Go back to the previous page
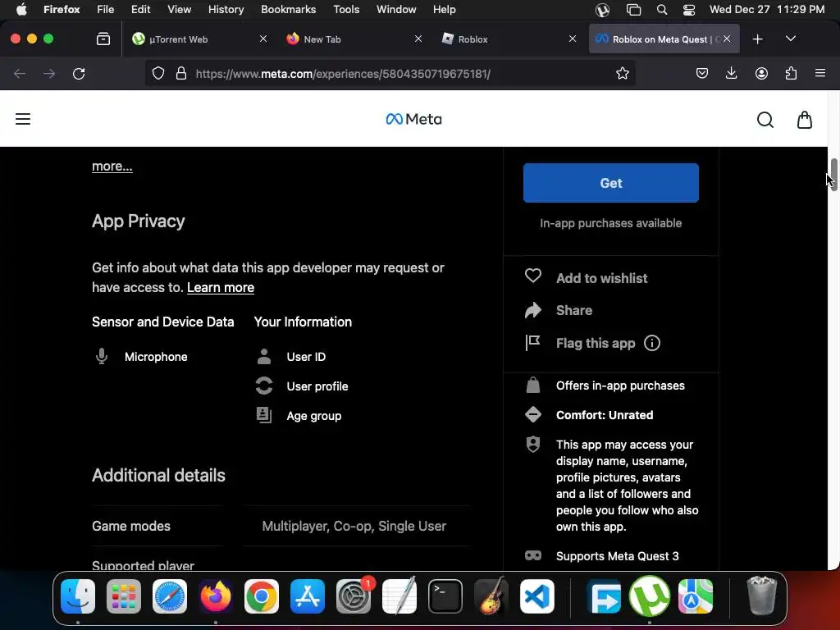 pos(20,73)
